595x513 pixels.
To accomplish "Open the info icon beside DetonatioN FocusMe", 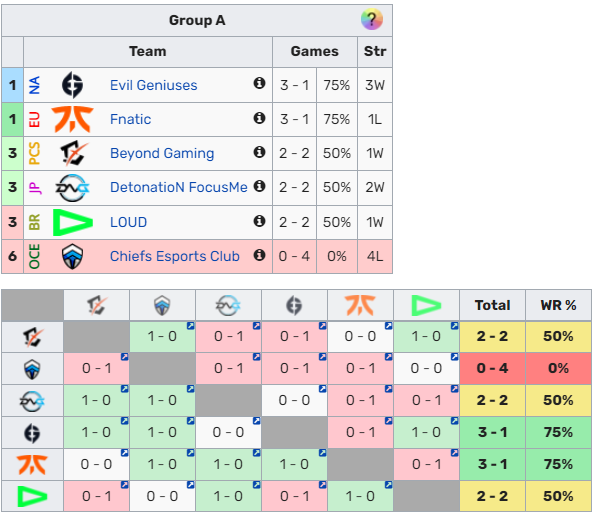I will coord(259,186).
